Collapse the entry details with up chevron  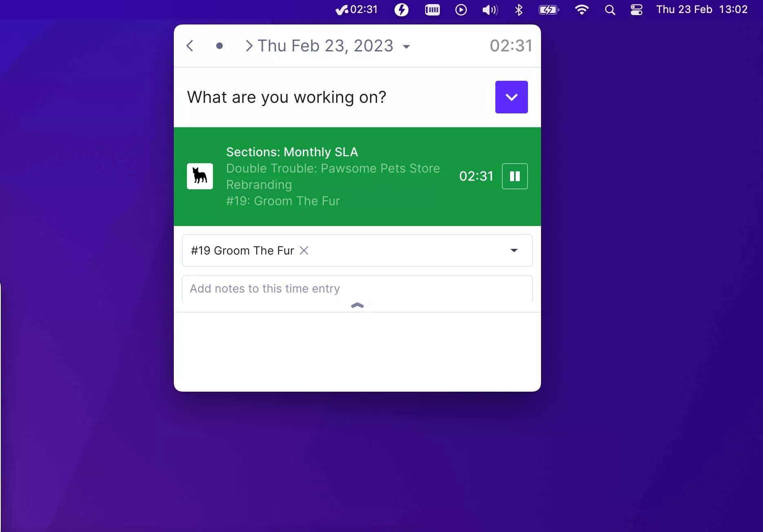[x=357, y=305]
